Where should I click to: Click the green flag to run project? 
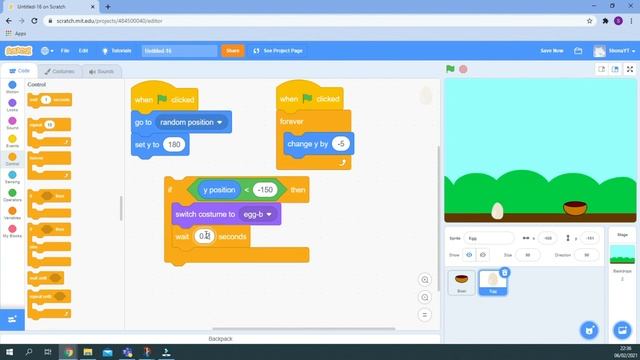(450, 69)
